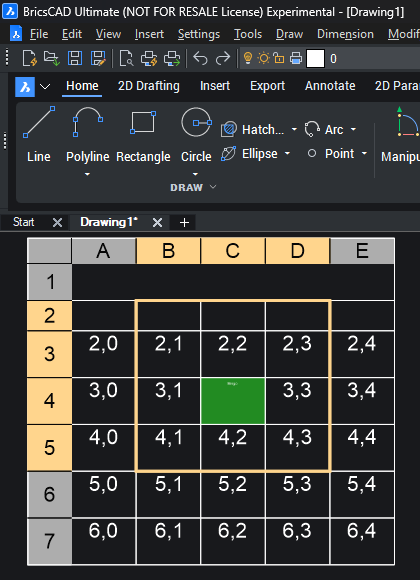This screenshot has width=420, height=580.
Task: Click the Save toolbar icon
Action: [x=75, y=58]
